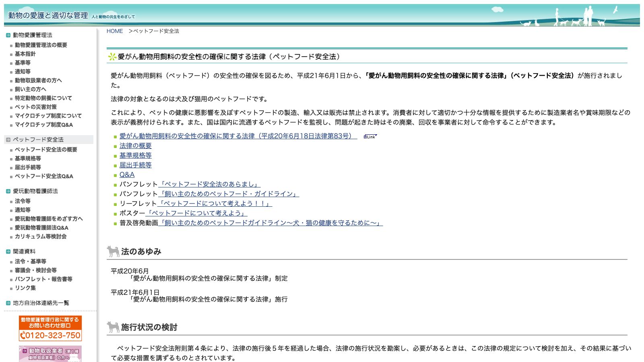Go to HOME breadcrumb link
This screenshot has width=644, height=362.
pos(115,31)
